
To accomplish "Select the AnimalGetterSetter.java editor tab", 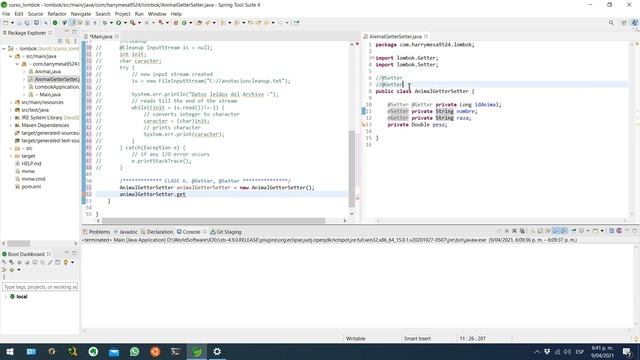I will pos(395,36).
